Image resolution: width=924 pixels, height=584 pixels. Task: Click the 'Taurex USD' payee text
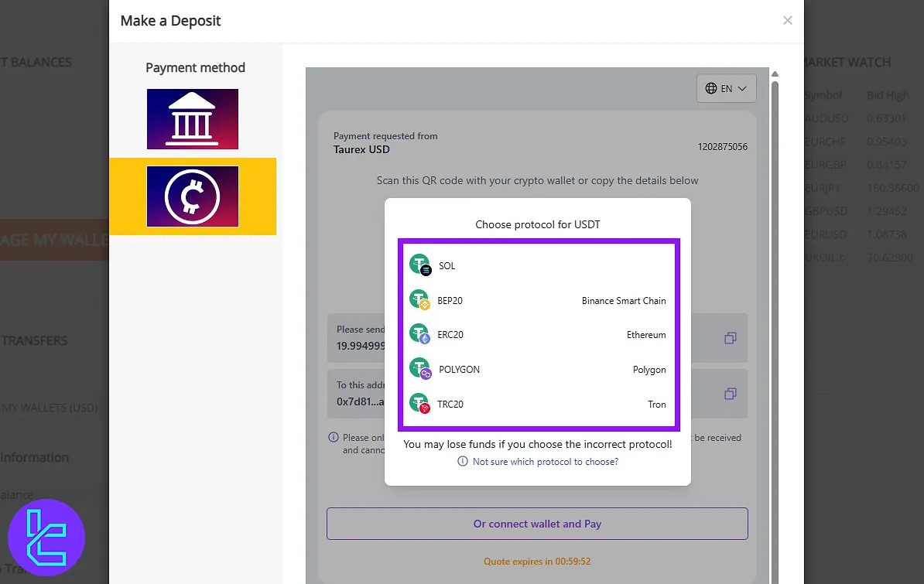[361, 149]
